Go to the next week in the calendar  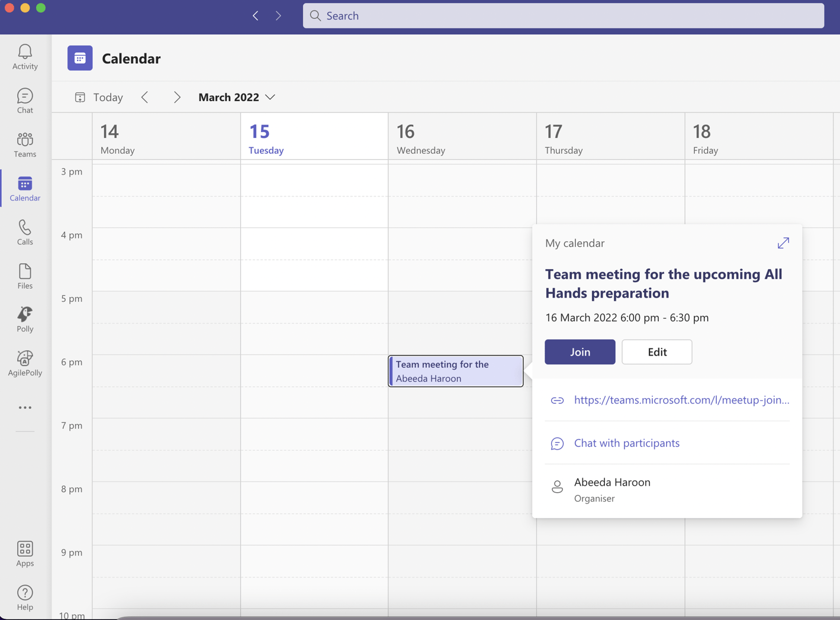(176, 97)
